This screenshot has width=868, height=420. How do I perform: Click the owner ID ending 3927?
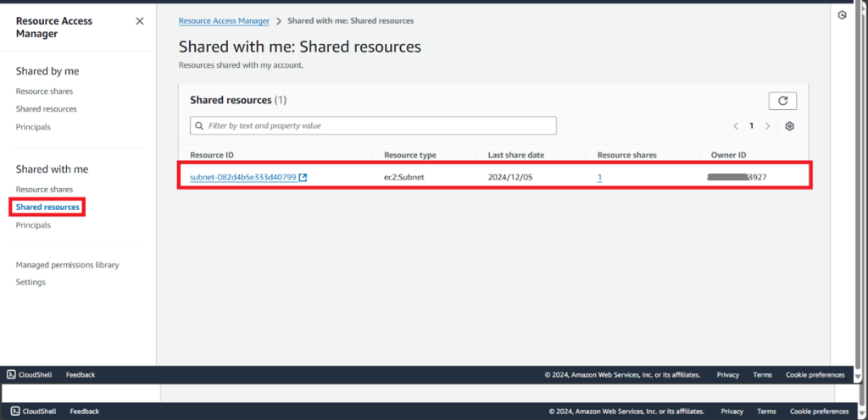737,177
